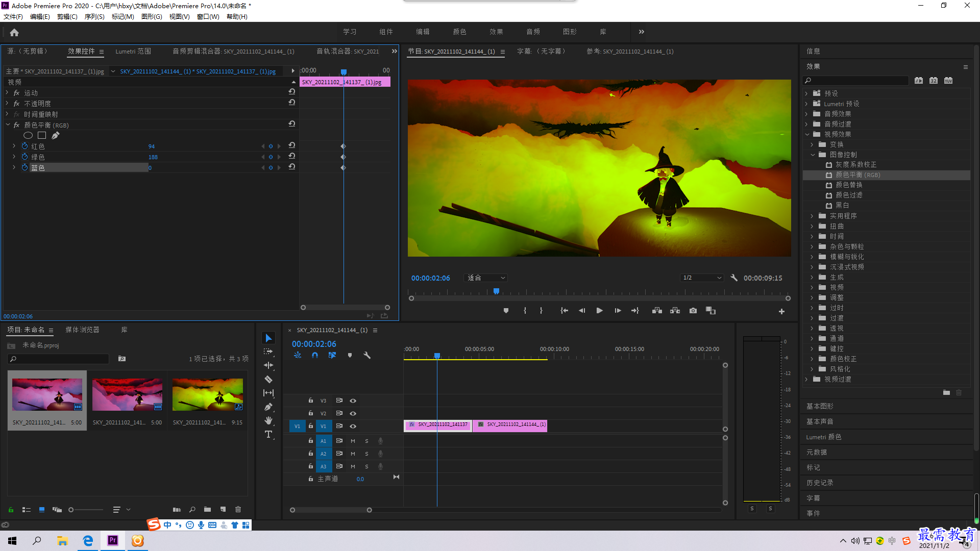Viewport: 980px width, 551px height.
Task: Select the Slip tool
Action: [268, 393]
